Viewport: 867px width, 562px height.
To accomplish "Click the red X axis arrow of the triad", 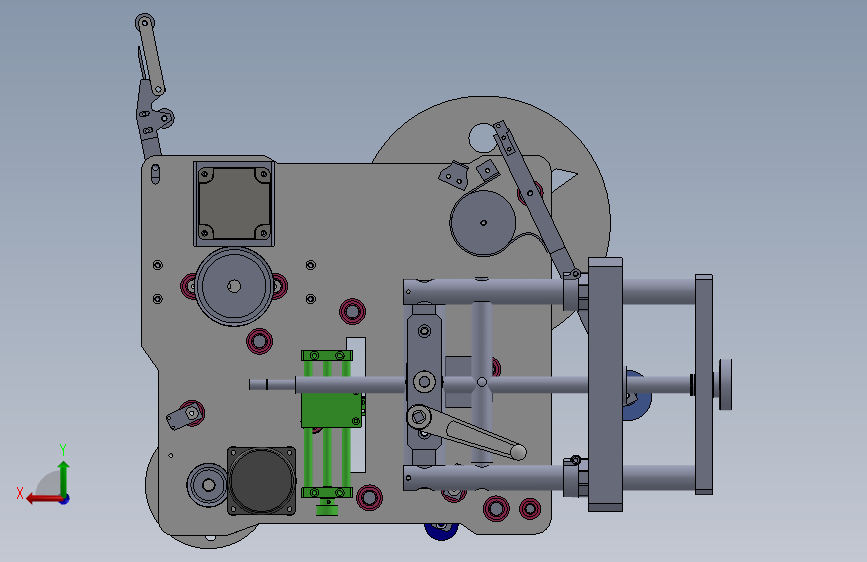I will (43, 500).
